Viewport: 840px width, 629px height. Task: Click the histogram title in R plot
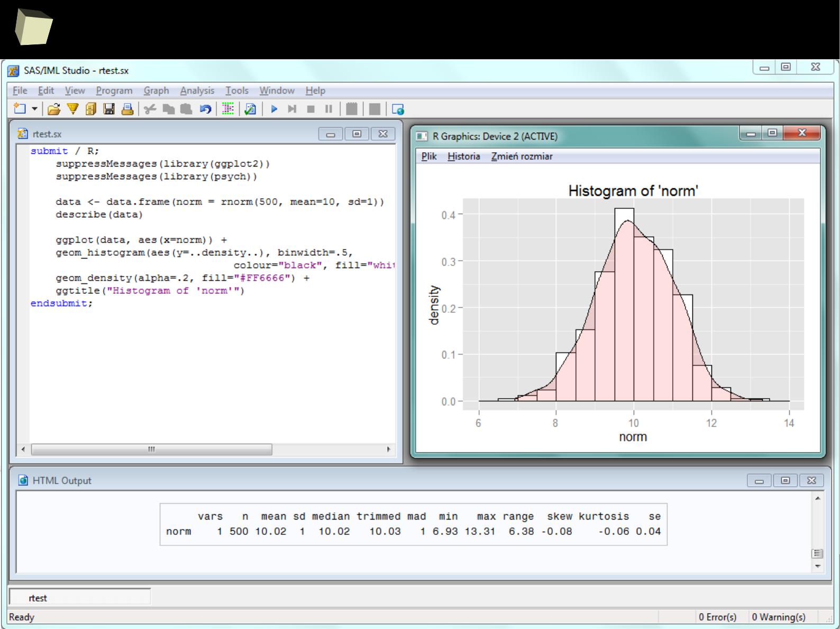(x=633, y=191)
